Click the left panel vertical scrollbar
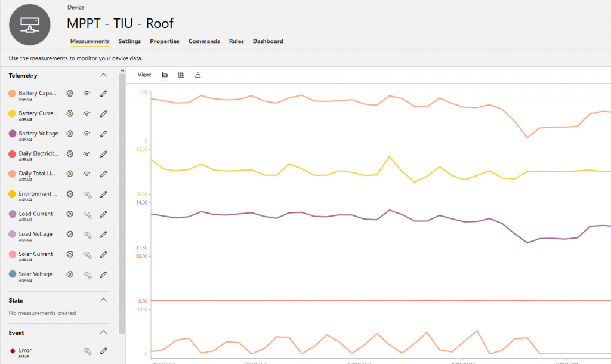The image size is (611, 364). (x=122, y=203)
